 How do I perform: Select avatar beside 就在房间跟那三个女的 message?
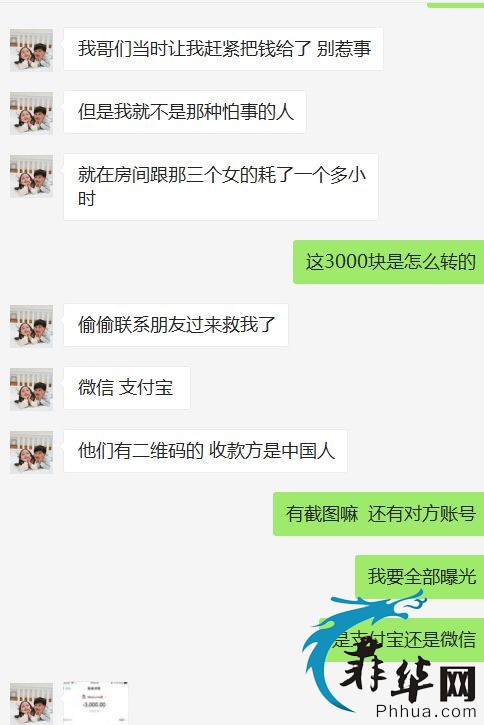[x=31, y=176]
